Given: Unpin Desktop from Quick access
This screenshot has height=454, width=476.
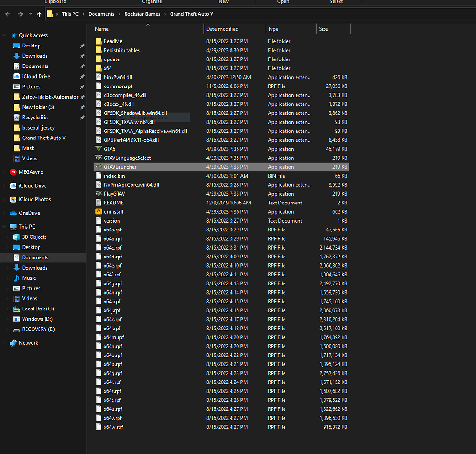Looking at the screenshot, I should tap(82, 46).
